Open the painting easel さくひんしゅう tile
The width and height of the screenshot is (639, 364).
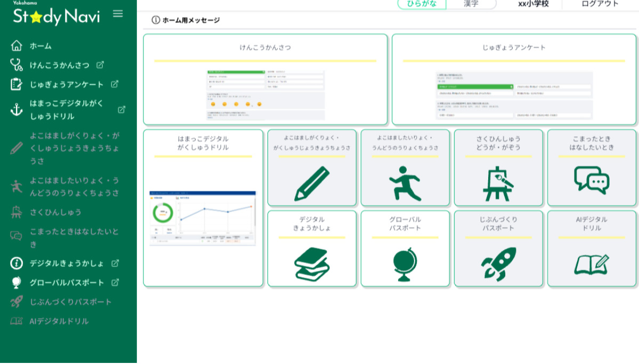(x=498, y=184)
